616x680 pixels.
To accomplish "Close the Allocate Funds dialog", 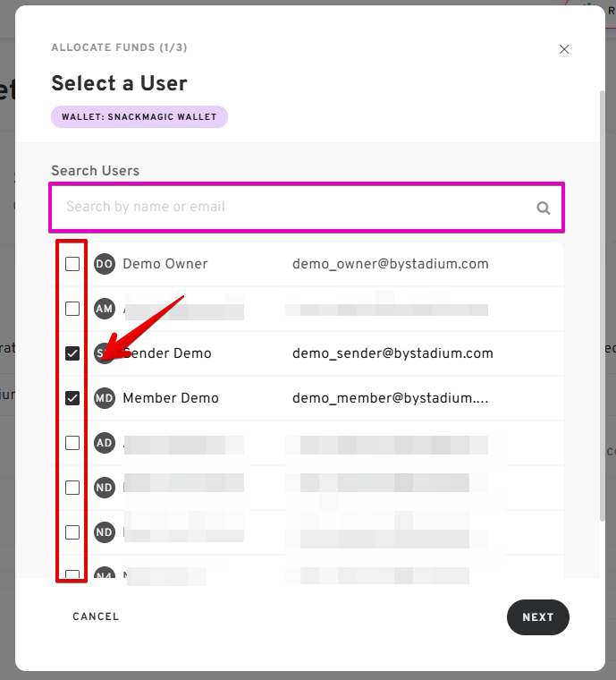I will pyautogui.click(x=564, y=49).
